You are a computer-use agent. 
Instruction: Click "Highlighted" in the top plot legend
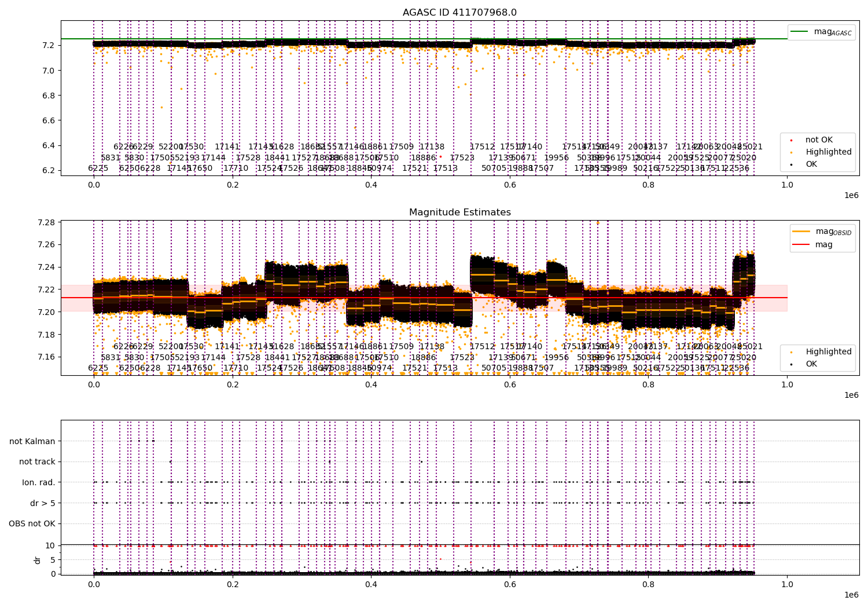(829, 152)
